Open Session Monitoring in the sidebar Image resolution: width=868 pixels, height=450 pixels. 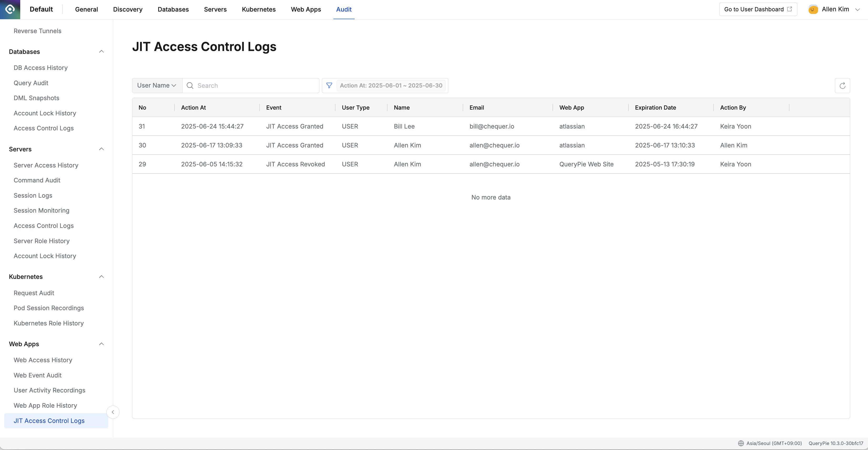pyautogui.click(x=42, y=210)
